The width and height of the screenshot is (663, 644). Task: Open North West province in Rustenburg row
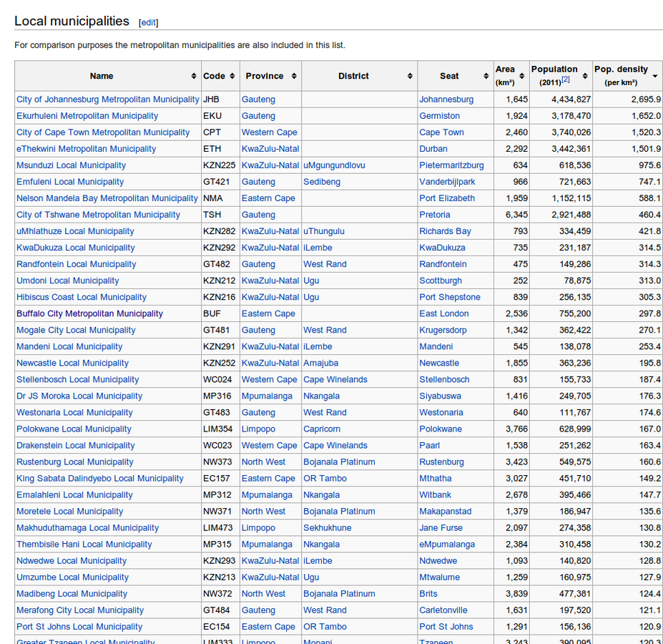[x=263, y=462]
